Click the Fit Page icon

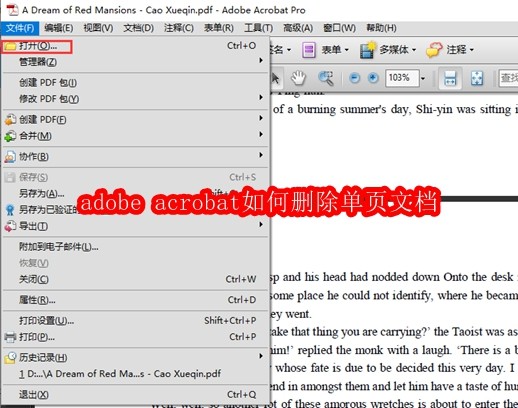click(477, 78)
